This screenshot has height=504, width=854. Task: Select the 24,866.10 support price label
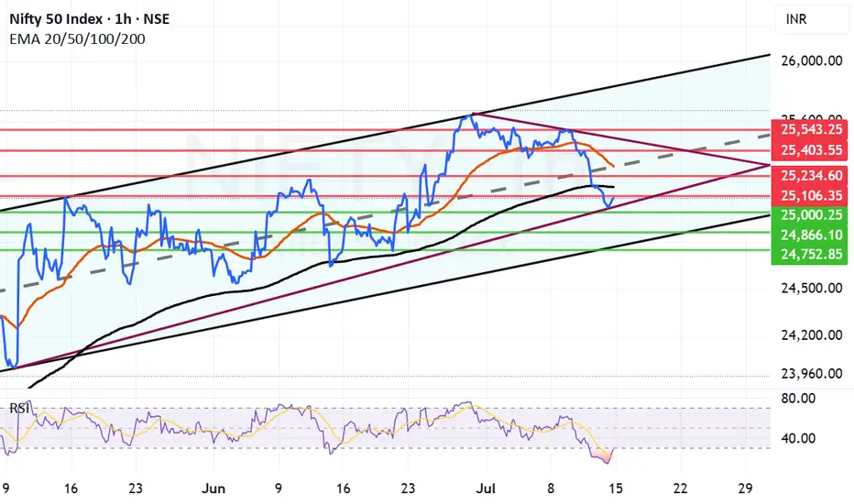810,235
